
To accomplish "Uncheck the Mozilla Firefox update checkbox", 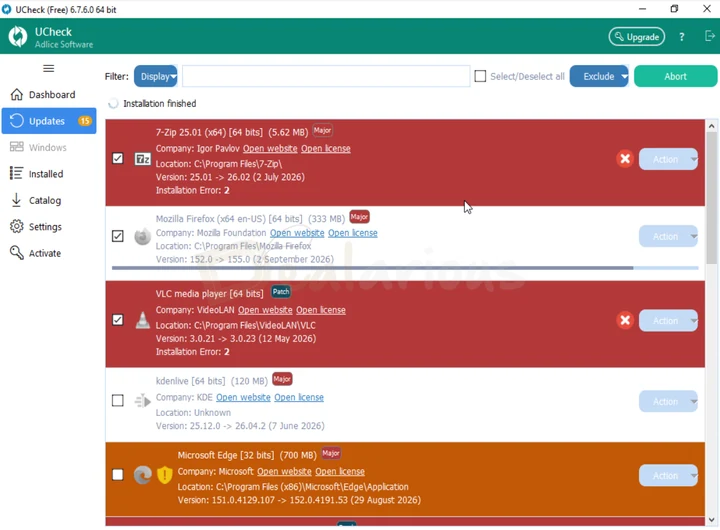I will 118,236.
